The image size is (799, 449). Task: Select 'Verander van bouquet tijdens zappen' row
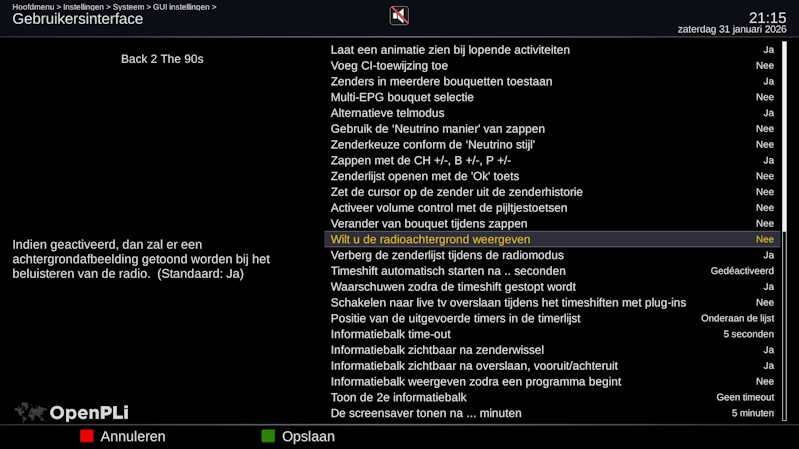(x=429, y=224)
